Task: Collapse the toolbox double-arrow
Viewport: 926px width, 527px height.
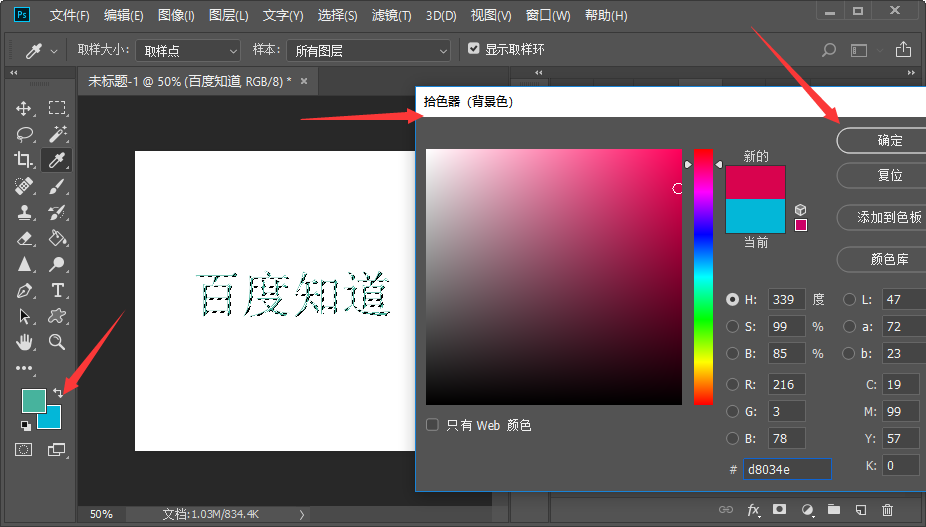Action: coord(14,73)
